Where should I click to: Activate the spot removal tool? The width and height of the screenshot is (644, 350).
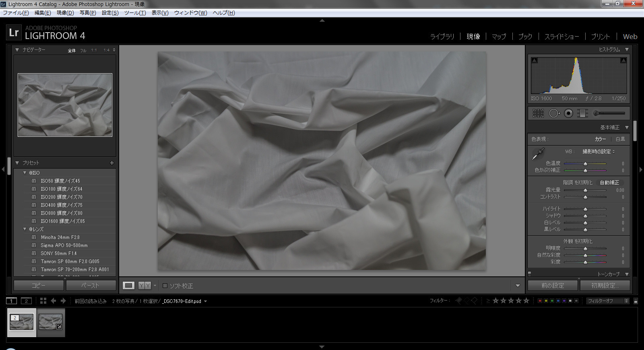coord(554,113)
